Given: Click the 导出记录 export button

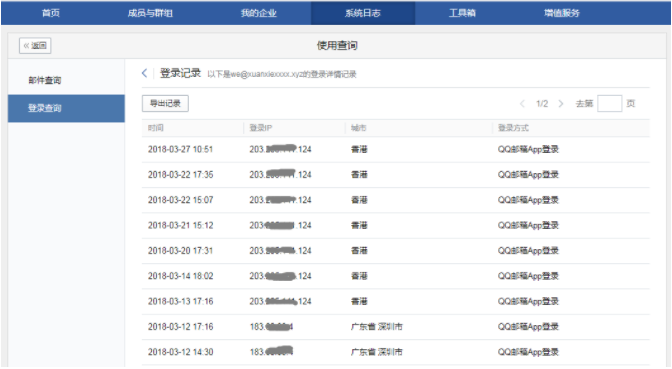Looking at the screenshot, I should pyautogui.click(x=165, y=103).
